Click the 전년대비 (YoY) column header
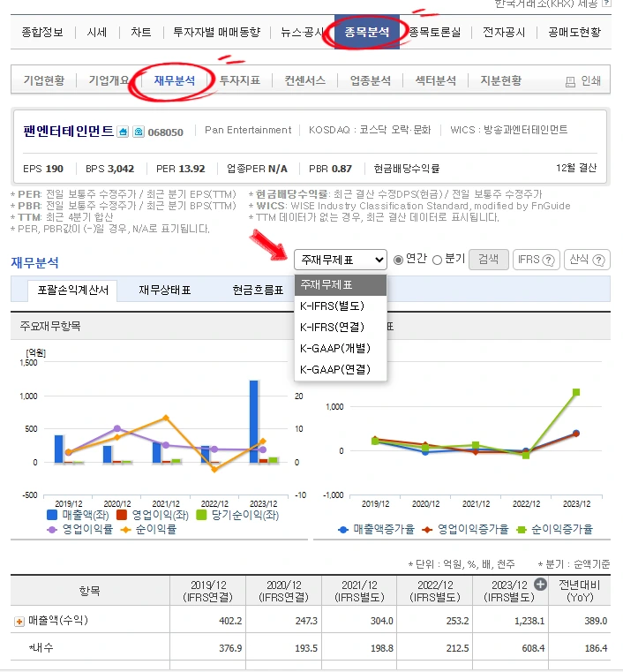The width and height of the screenshot is (623, 672). pos(580,591)
